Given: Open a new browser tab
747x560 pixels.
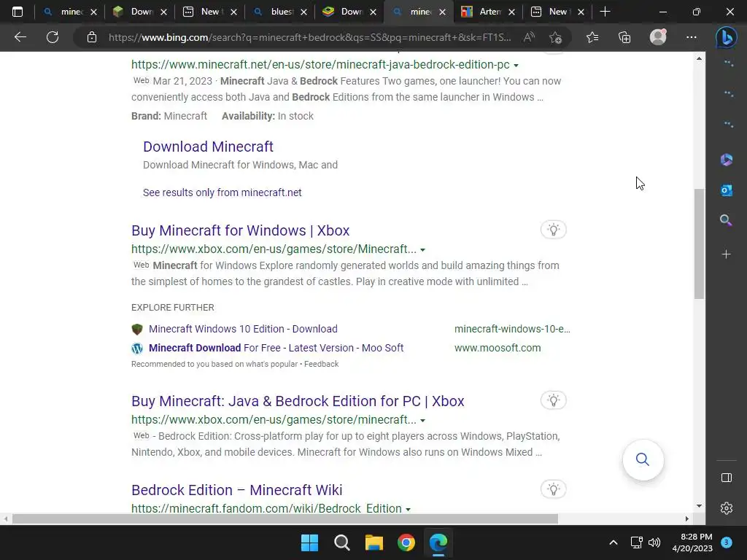Looking at the screenshot, I should tap(605, 12).
